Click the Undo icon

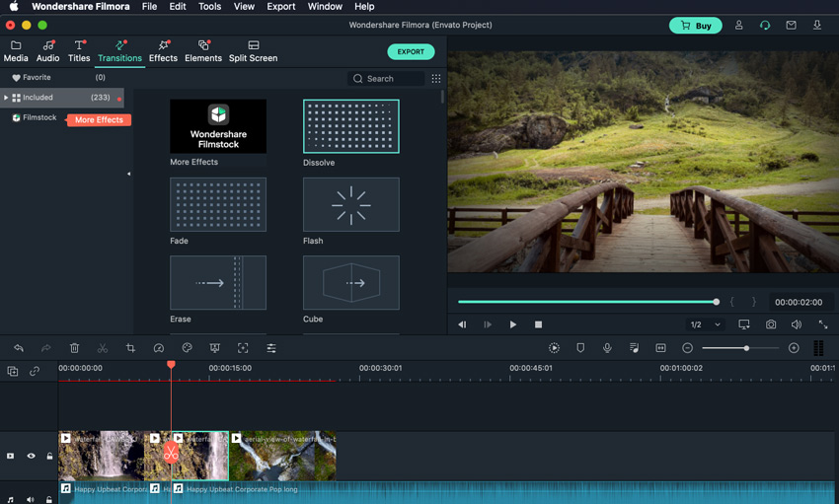(19, 348)
